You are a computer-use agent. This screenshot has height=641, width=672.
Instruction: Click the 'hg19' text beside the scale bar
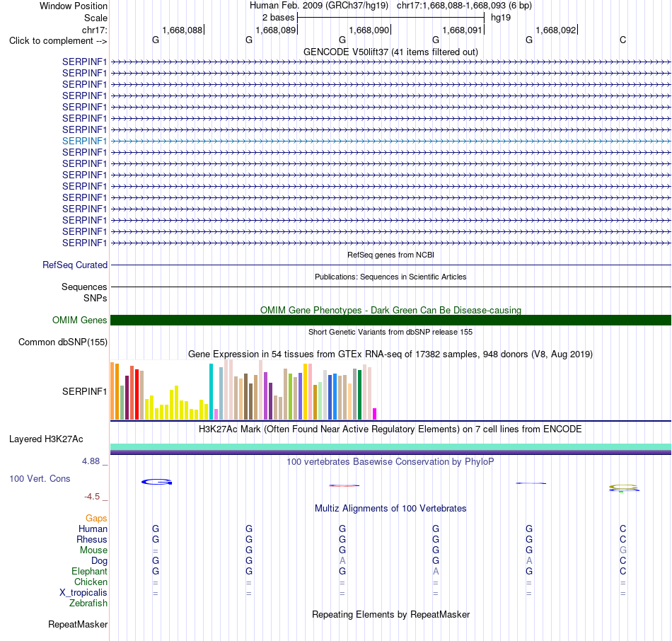(501, 18)
